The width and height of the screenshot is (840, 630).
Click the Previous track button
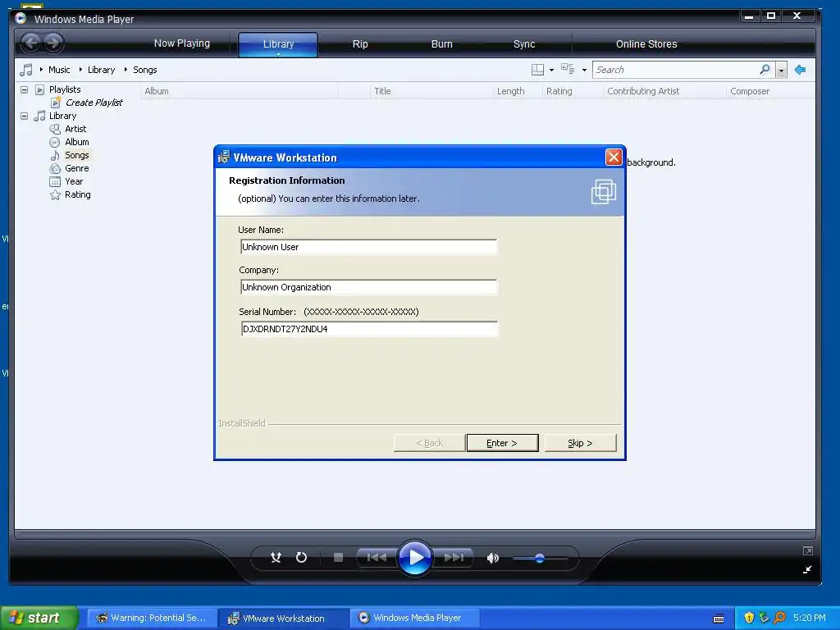pyautogui.click(x=377, y=558)
